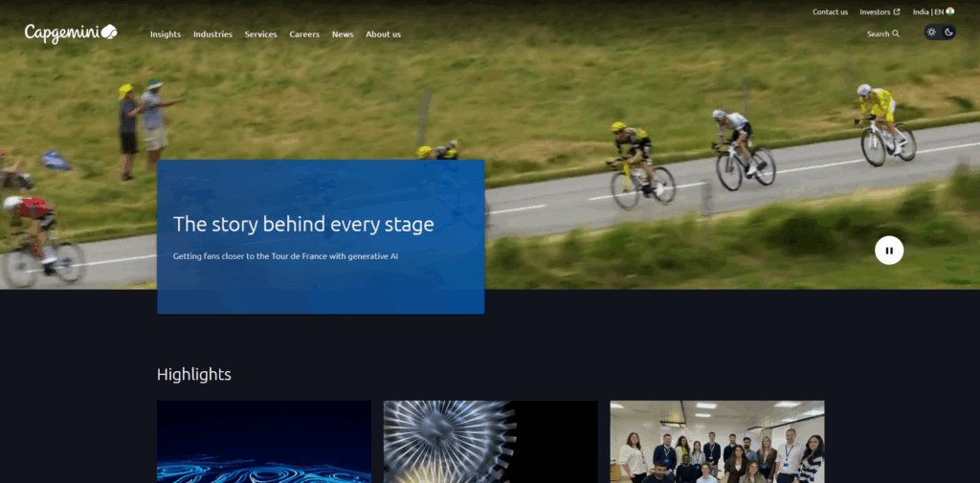
Task: Open News menu
Action: (343, 34)
